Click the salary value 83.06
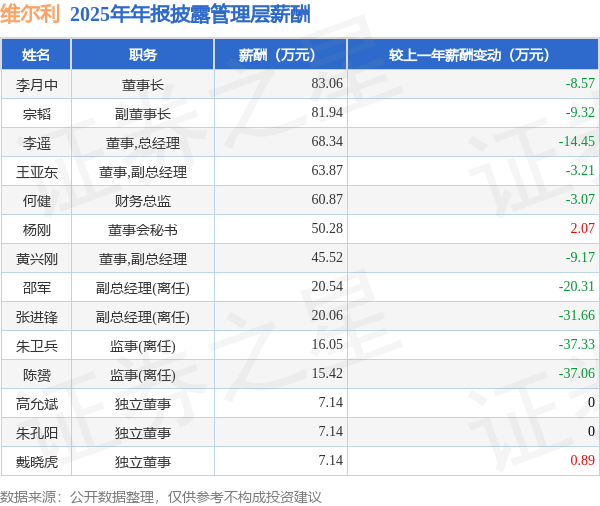 tap(327, 83)
